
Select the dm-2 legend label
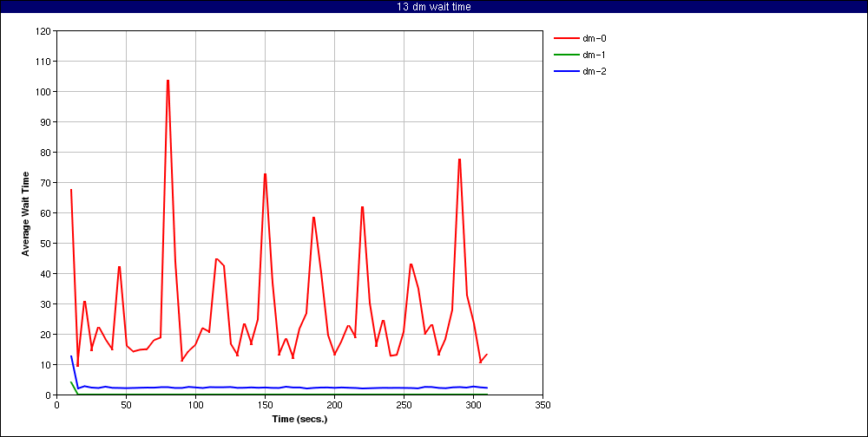595,71
